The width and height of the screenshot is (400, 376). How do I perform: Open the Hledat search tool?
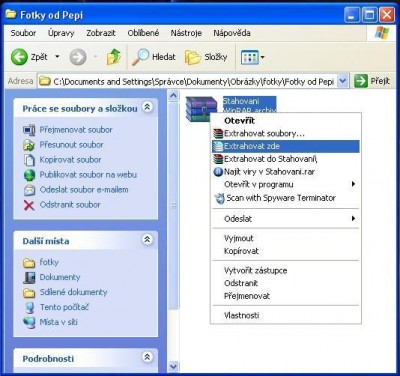[x=154, y=57]
